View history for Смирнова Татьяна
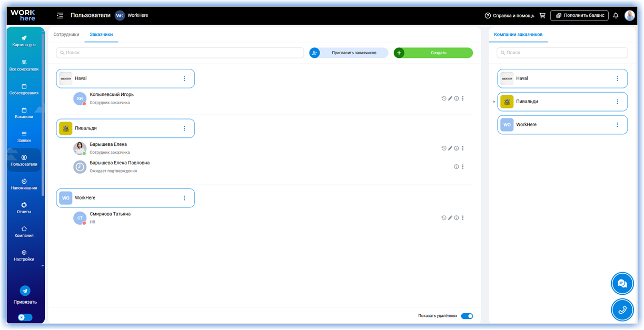Screen dimensions: 644x330 tap(444, 218)
